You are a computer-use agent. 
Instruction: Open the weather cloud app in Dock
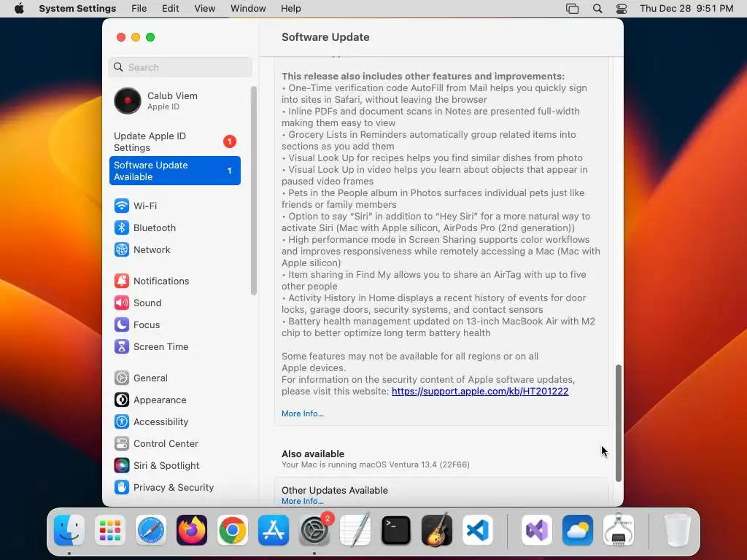tap(578, 530)
